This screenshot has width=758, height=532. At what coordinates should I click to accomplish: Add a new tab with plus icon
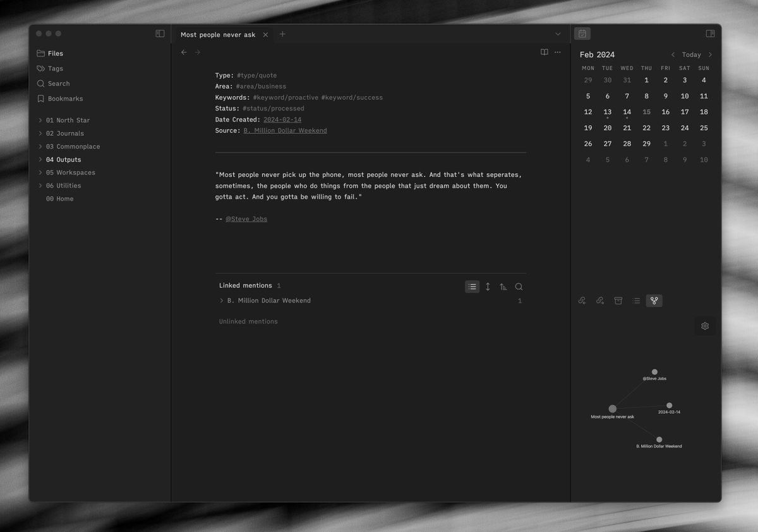[x=282, y=34]
